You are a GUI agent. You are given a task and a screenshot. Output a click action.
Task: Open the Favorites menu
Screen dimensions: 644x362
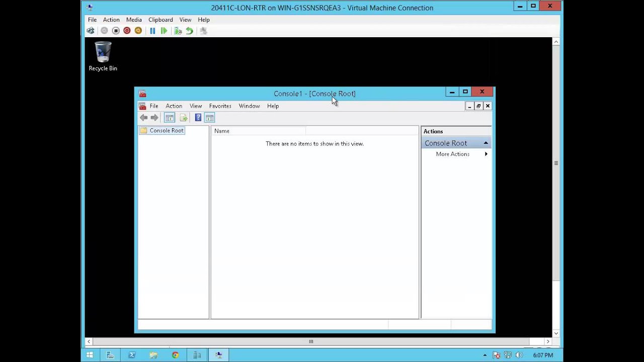[x=220, y=106]
